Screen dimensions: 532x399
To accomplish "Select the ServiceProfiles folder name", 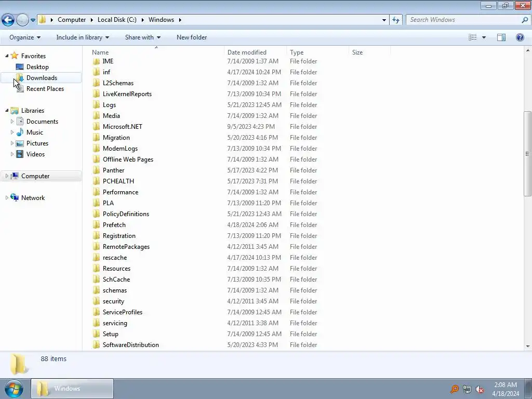I will pos(123,312).
